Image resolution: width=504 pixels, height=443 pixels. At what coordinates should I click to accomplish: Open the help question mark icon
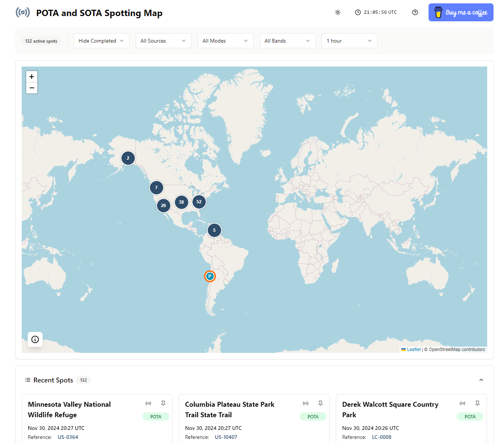tap(415, 12)
